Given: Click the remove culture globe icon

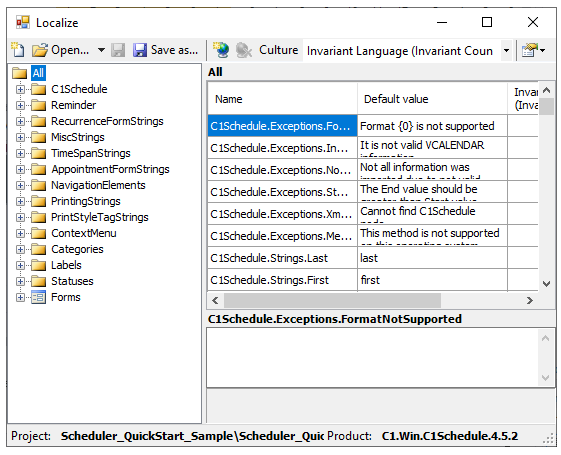Looking at the screenshot, I should tap(244, 50).
